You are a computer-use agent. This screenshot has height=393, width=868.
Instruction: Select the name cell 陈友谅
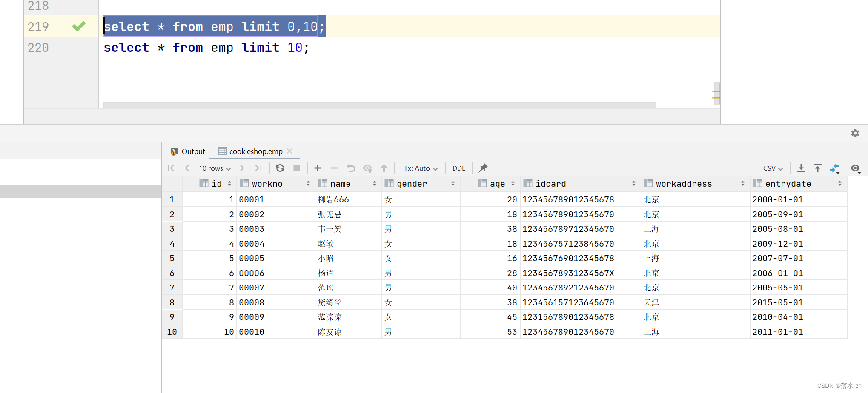pyautogui.click(x=348, y=332)
